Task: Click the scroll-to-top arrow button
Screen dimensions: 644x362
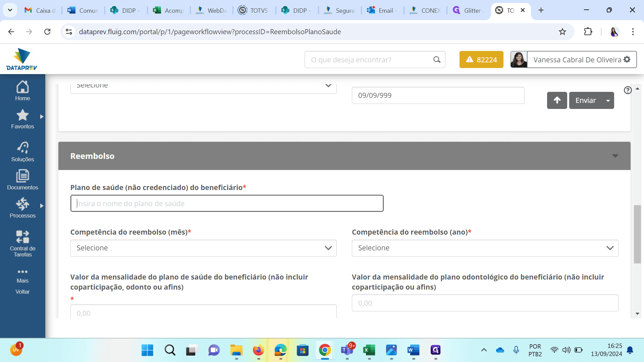Action: click(557, 100)
